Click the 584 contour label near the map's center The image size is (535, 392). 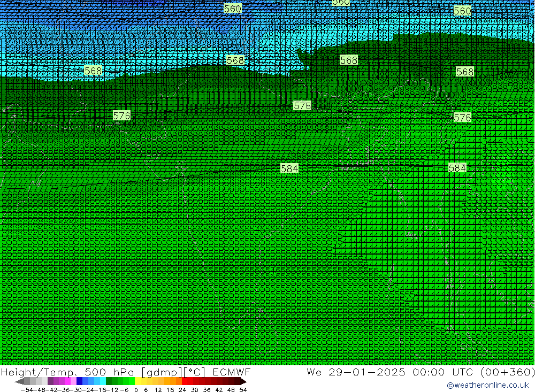(289, 168)
